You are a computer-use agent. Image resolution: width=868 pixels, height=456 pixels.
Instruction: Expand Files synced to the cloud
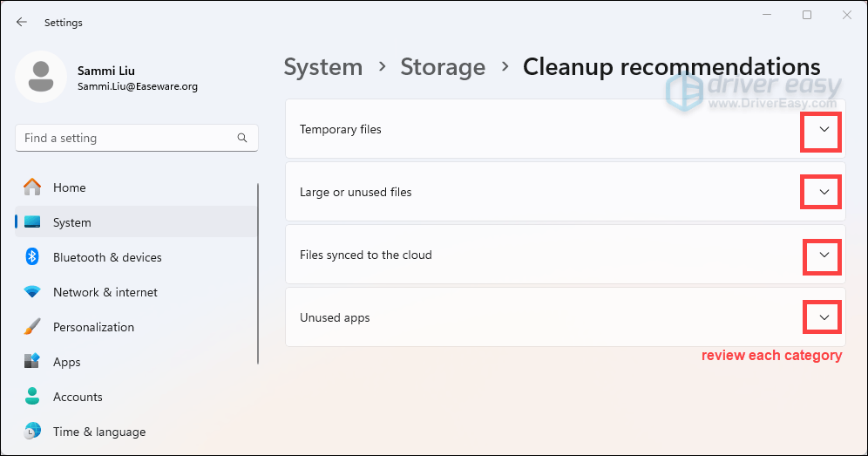click(824, 255)
